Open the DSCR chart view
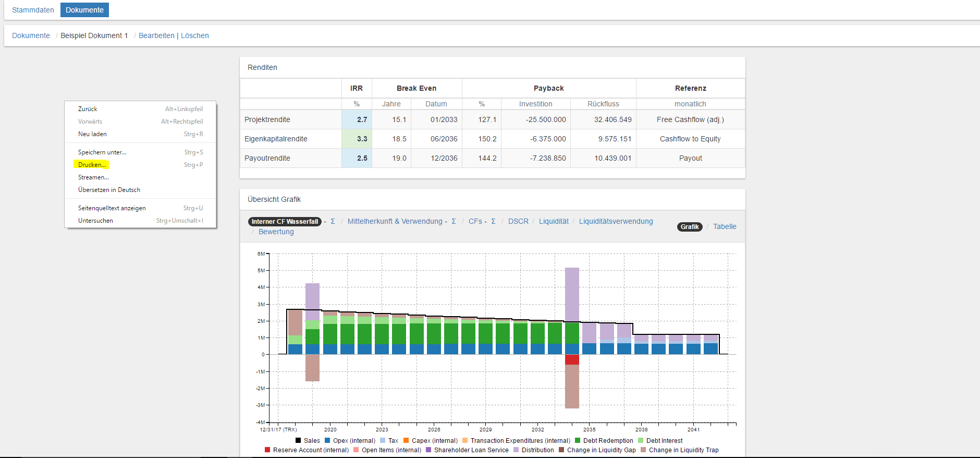 (x=518, y=221)
